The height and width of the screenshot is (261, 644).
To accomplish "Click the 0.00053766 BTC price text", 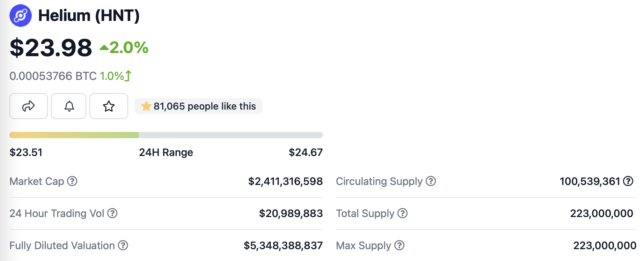I will [53, 76].
